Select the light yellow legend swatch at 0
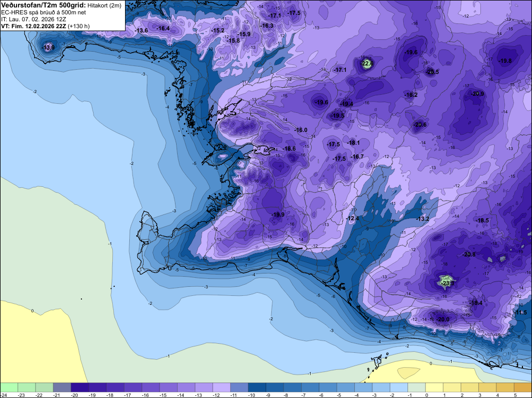Screen dimensions: 532x398 coord(434,387)
